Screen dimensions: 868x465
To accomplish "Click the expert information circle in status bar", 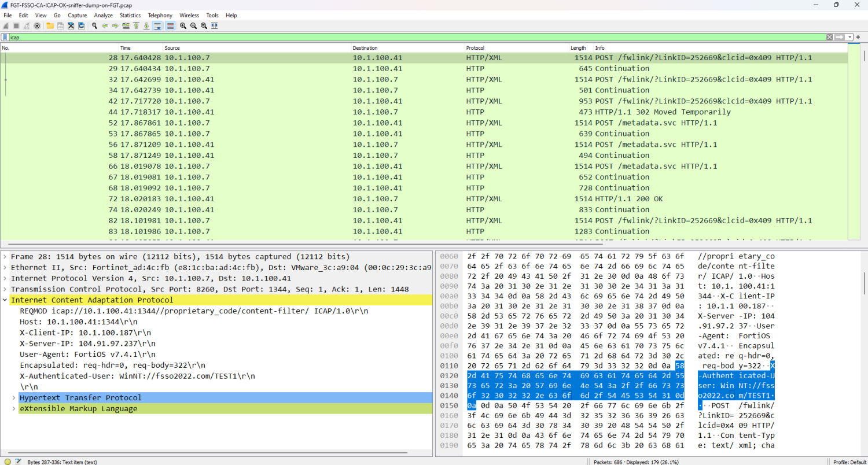I will 8,462.
